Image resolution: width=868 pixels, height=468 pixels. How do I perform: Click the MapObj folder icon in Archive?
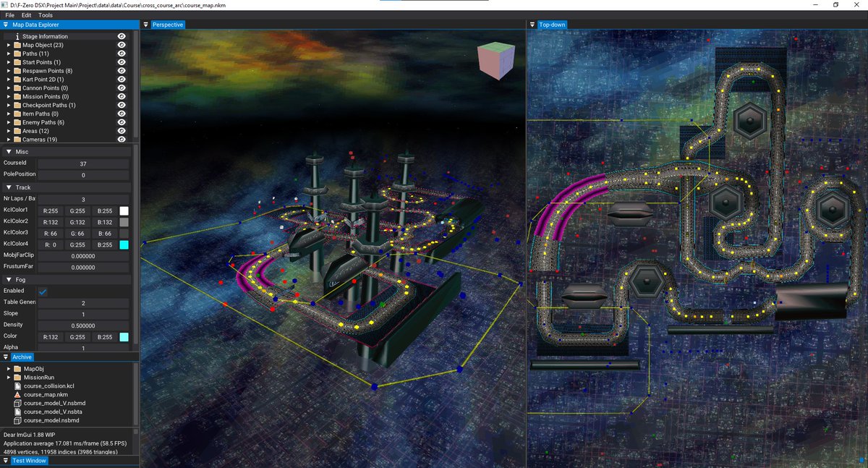click(x=17, y=368)
